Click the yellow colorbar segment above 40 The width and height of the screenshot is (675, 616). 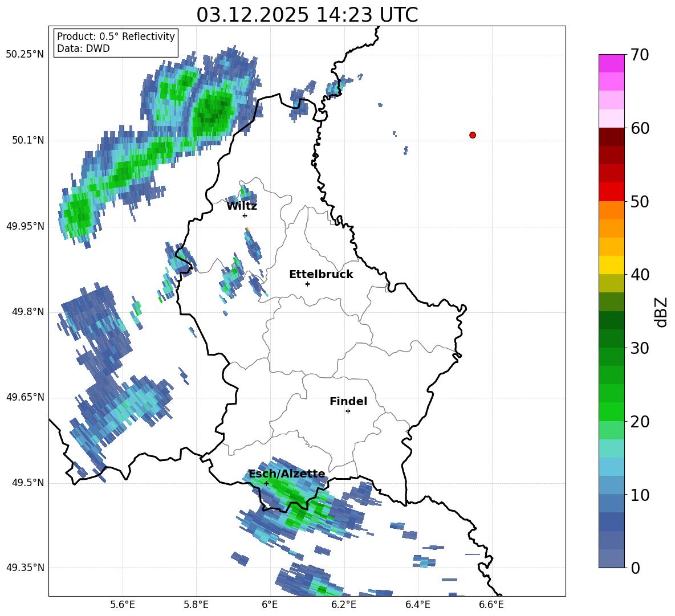[611, 266]
